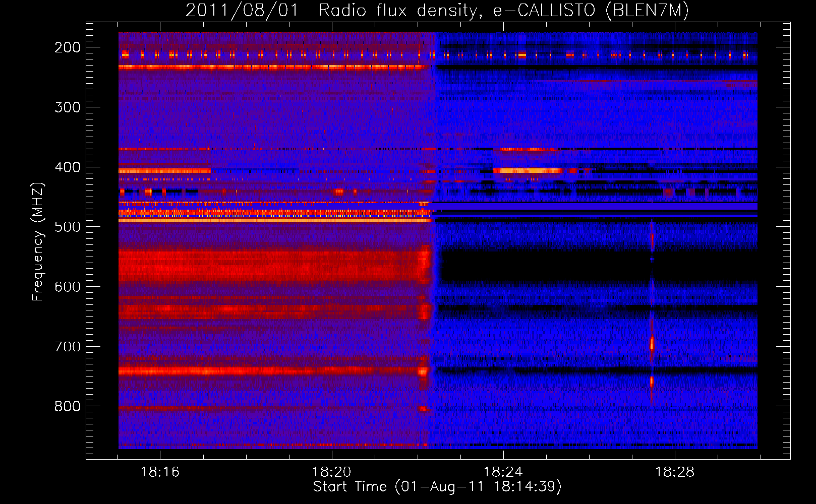
Task: Click the 500 frequency tick label
Action: [x=68, y=227]
